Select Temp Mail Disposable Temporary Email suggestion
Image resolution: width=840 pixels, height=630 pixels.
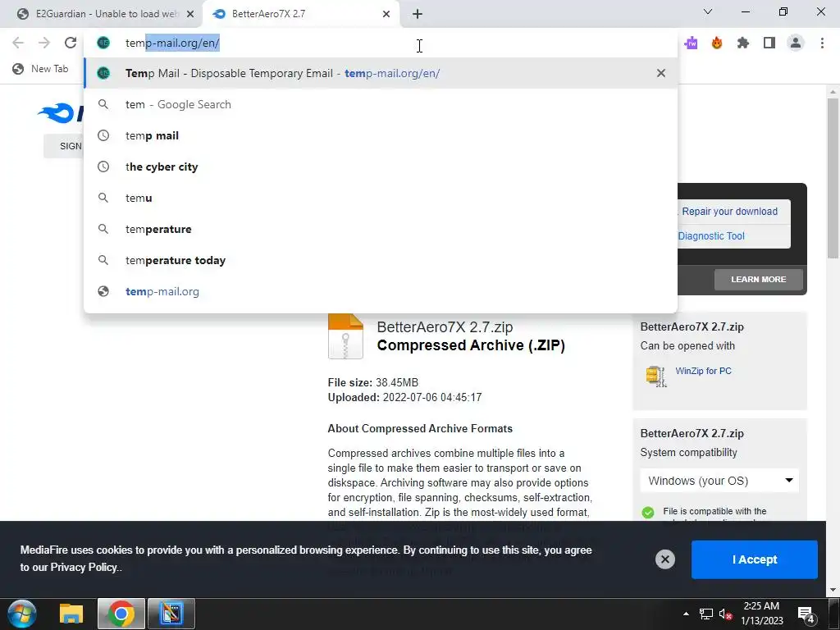tap(381, 73)
